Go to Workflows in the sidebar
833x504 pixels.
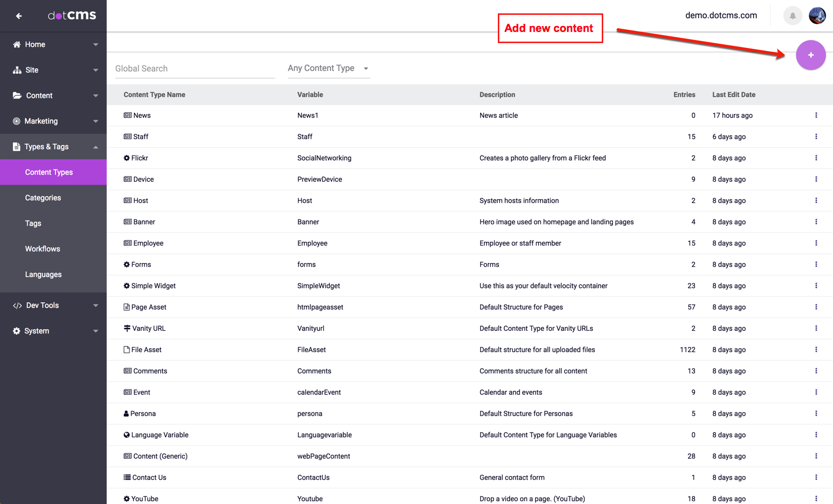pyautogui.click(x=43, y=249)
